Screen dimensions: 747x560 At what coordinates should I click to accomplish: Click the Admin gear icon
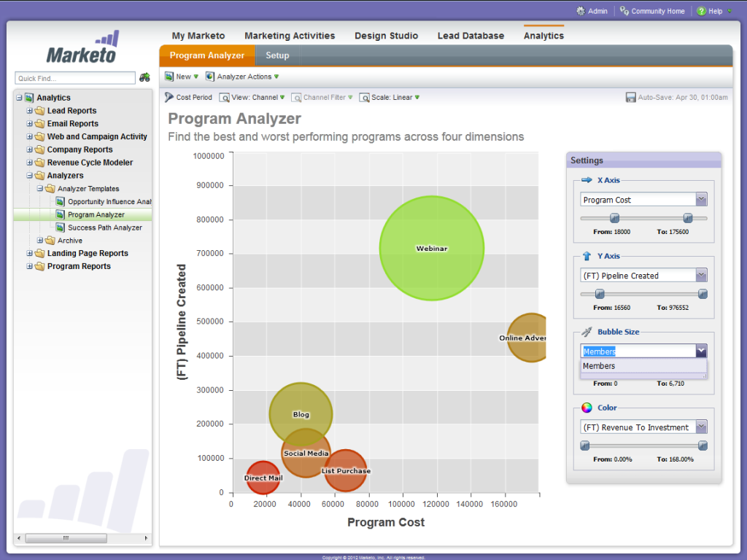click(580, 11)
